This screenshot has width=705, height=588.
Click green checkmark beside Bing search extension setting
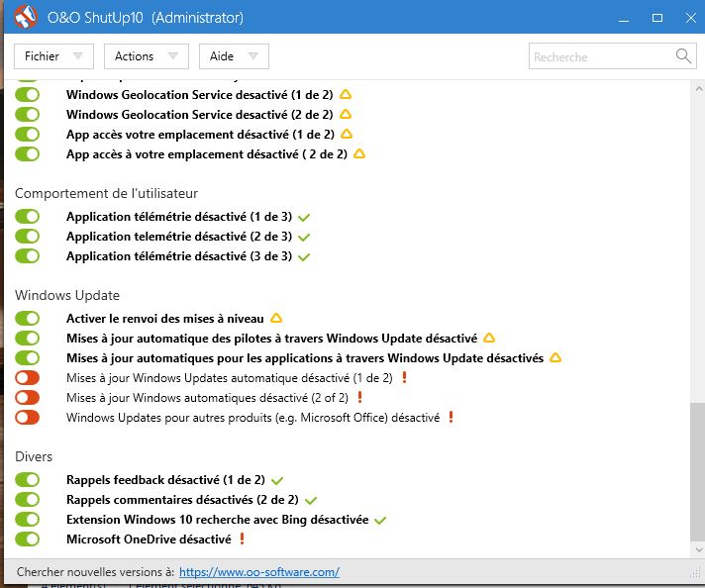coord(380,521)
